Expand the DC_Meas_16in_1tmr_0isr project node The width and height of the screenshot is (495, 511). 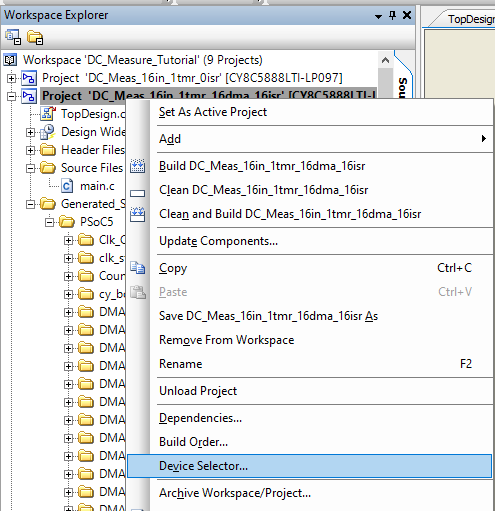12,78
